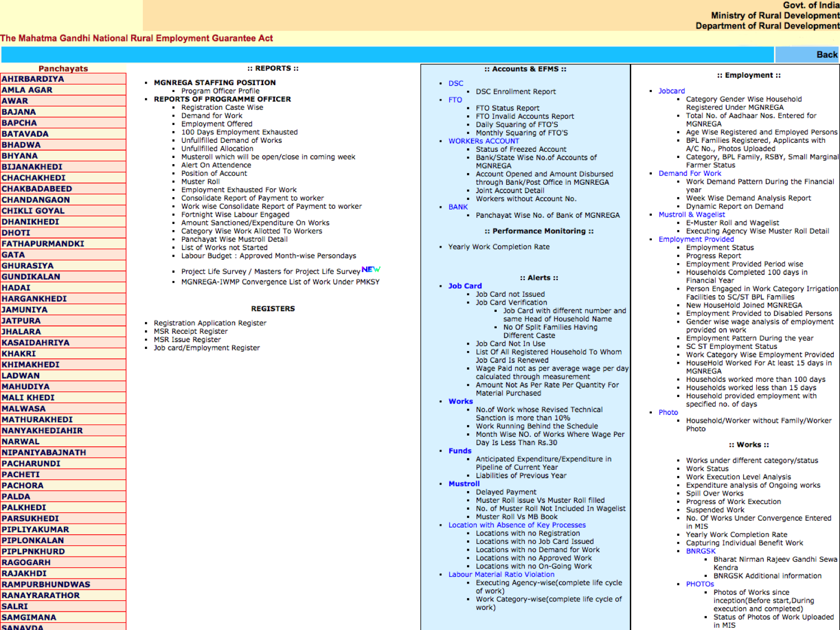
Task: Open BNRGSK Additional information
Action: 767,576
